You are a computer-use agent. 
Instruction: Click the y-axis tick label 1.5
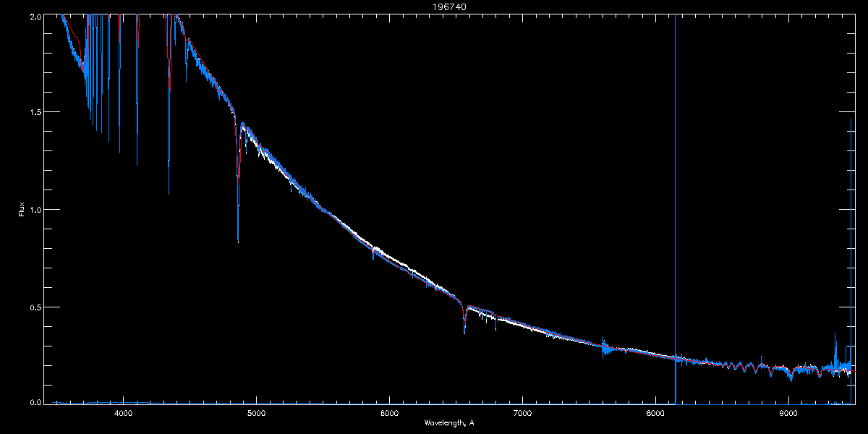[x=34, y=112]
